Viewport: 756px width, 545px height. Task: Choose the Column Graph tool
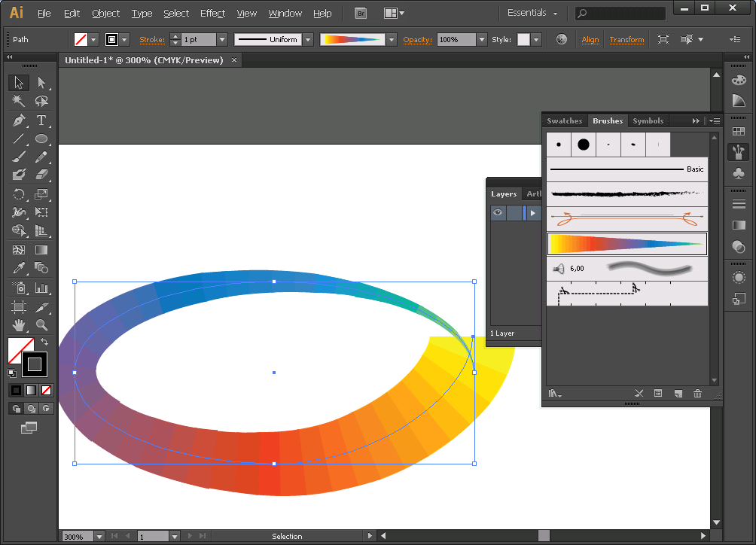pos(41,288)
